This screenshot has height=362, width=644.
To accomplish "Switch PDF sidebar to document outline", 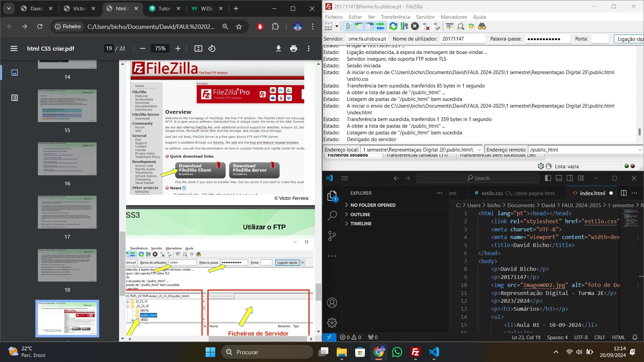I will tap(14, 98).
